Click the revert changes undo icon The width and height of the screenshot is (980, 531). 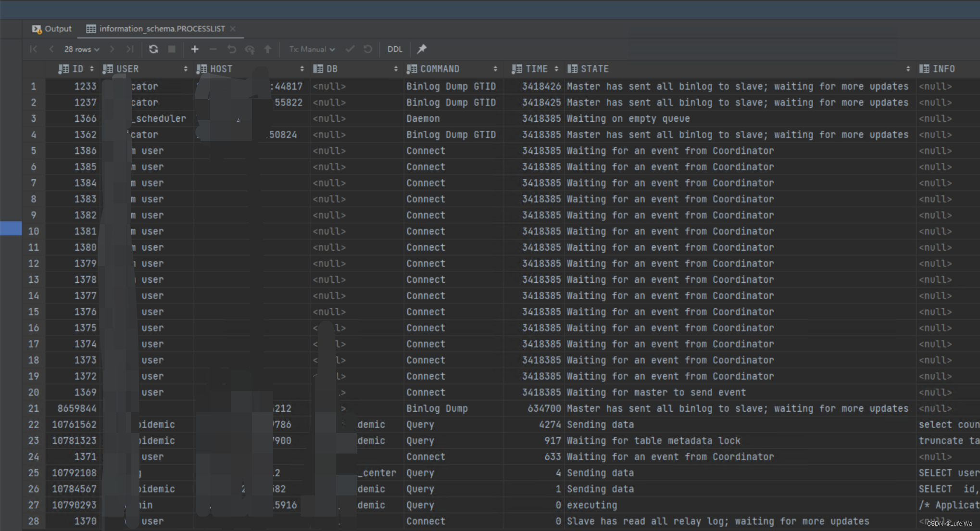click(232, 49)
